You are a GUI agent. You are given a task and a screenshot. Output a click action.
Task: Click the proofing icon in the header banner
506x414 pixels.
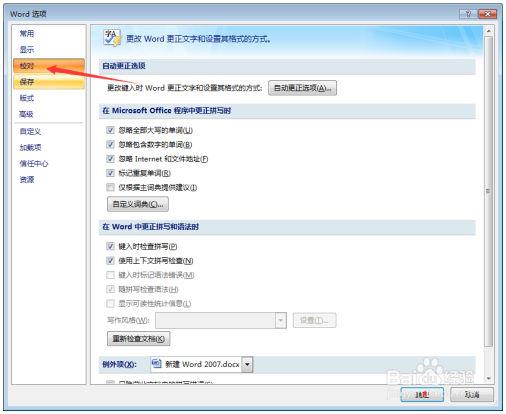(x=112, y=38)
